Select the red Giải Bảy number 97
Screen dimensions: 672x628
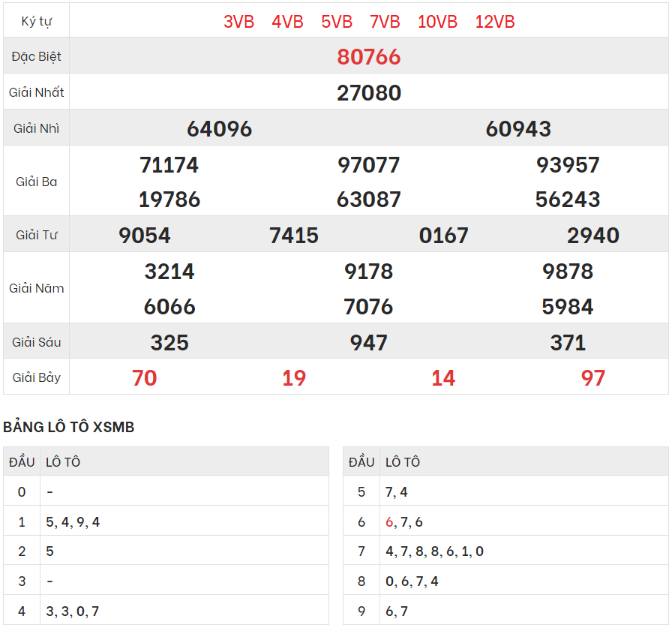(x=593, y=378)
